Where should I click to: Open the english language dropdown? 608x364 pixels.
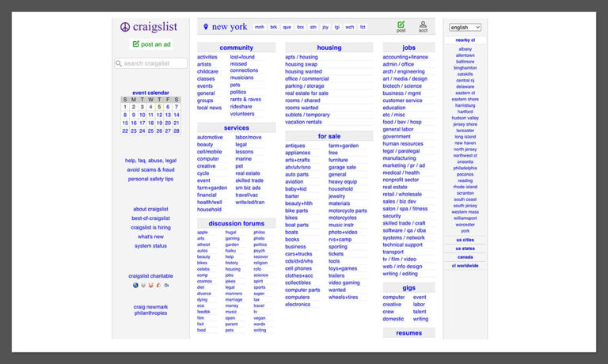(x=465, y=27)
